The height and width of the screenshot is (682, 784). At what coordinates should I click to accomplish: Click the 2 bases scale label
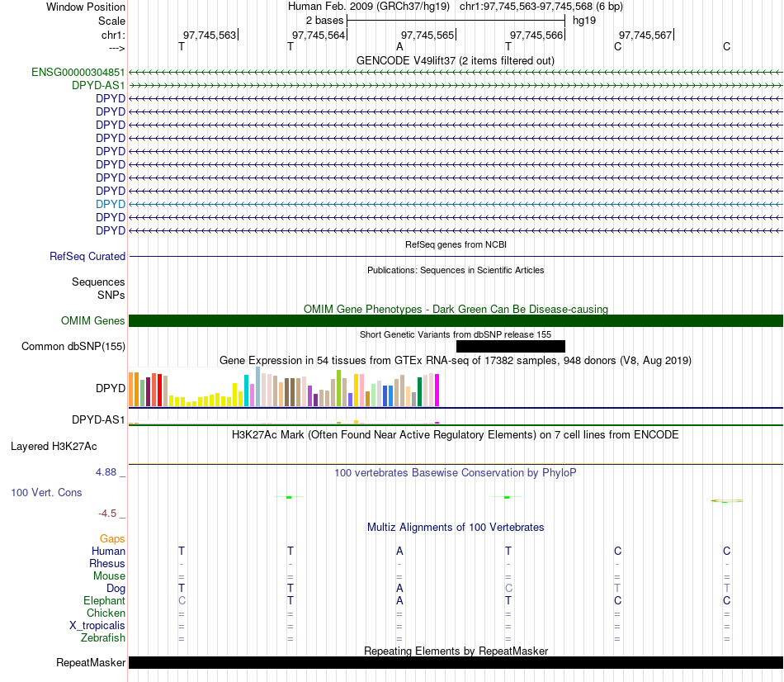(x=325, y=21)
